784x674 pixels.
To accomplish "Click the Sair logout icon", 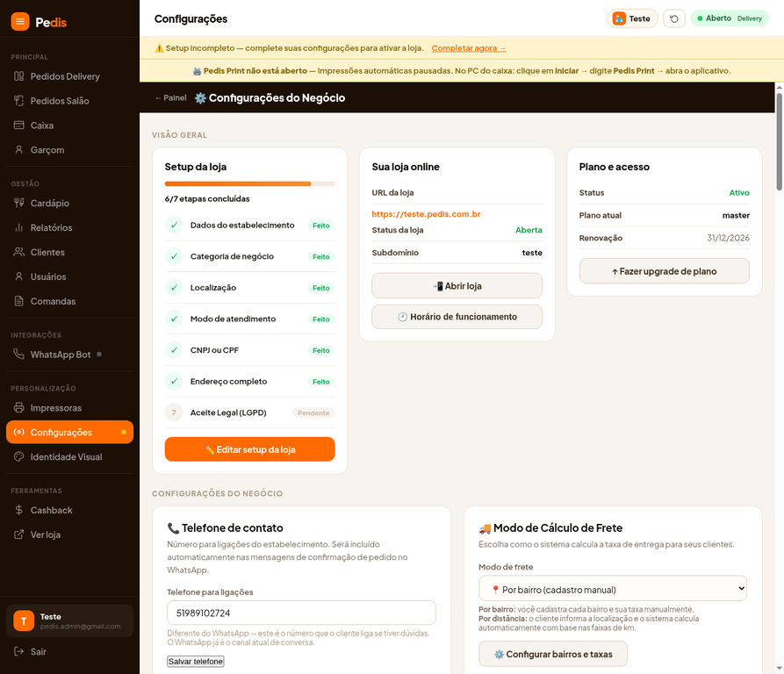I will click(x=19, y=651).
